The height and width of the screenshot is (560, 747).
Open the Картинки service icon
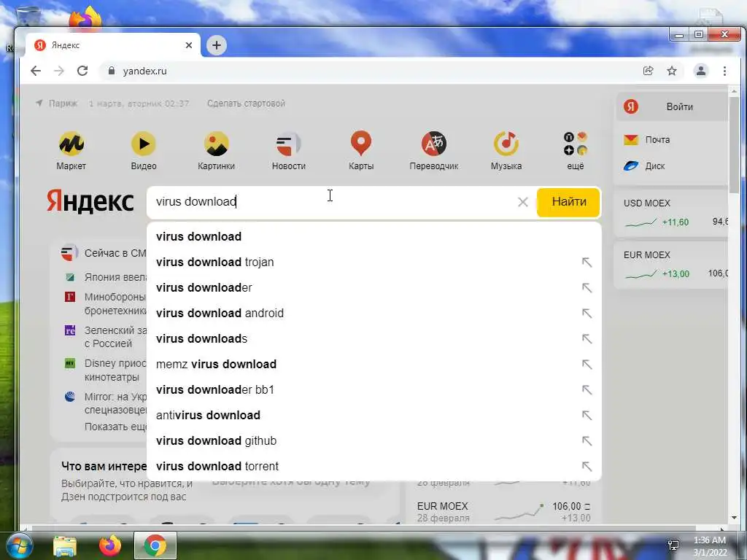pos(216,144)
